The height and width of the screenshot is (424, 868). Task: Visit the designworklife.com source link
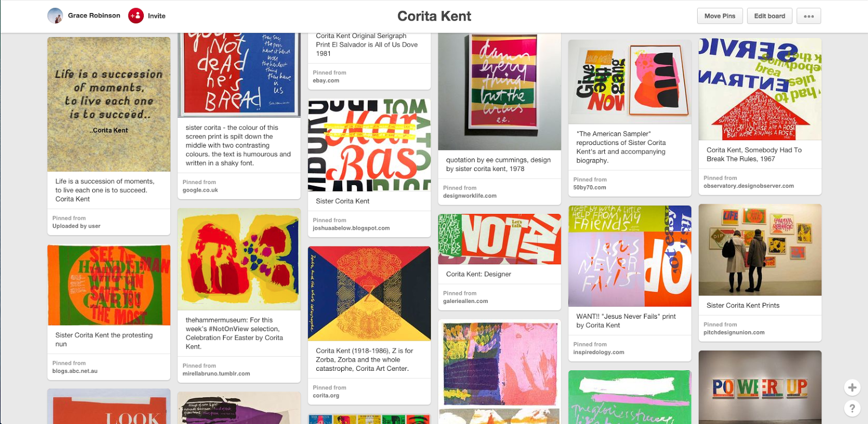(470, 195)
